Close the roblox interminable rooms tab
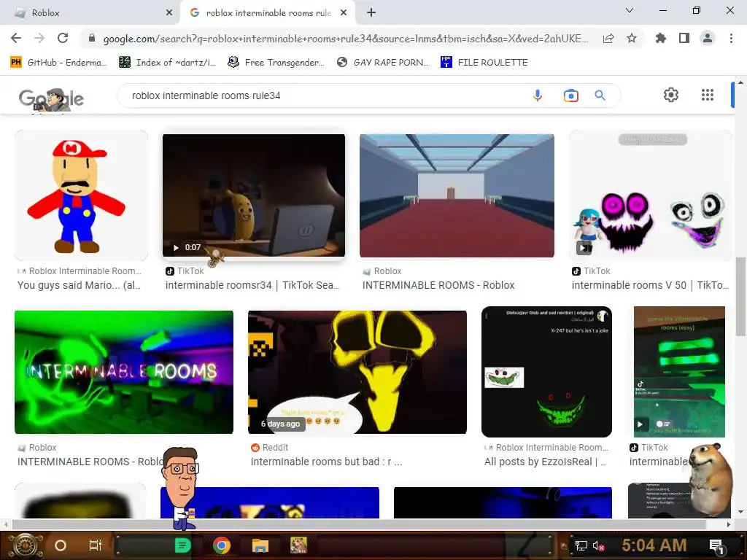Image resolution: width=747 pixels, height=560 pixels. 344,12
